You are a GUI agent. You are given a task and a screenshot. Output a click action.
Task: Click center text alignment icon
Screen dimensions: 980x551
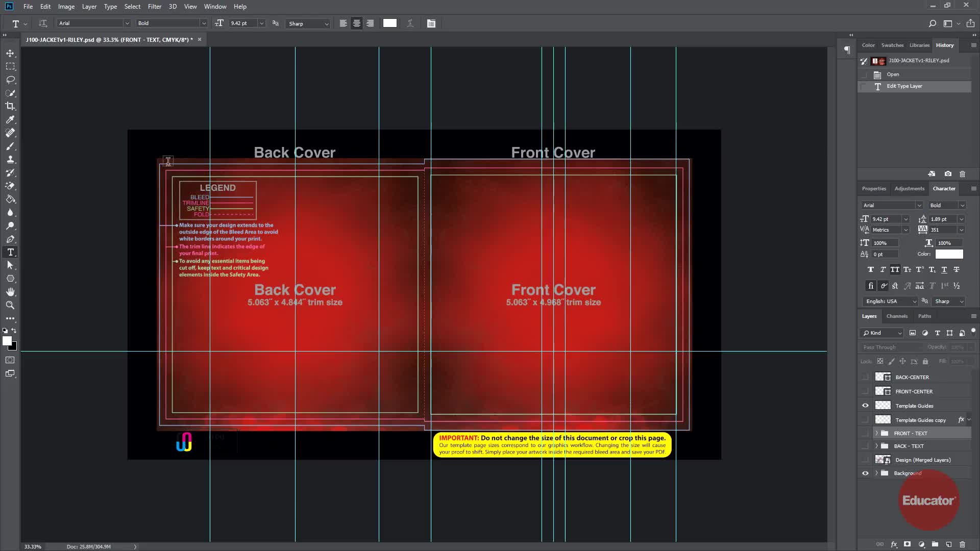[x=357, y=23]
